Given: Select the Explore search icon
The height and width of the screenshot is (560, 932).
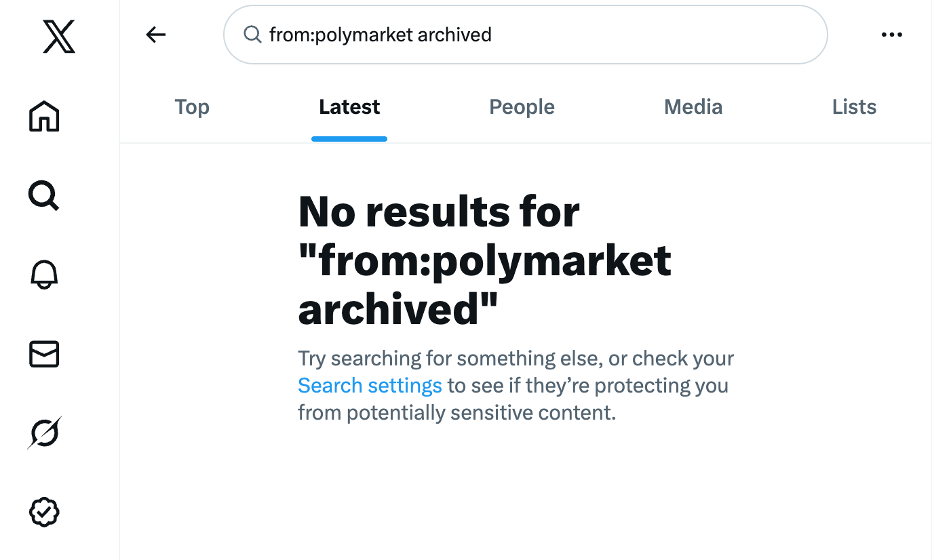Looking at the screenshot, I should pyautogui.click(x=43, y=196).
